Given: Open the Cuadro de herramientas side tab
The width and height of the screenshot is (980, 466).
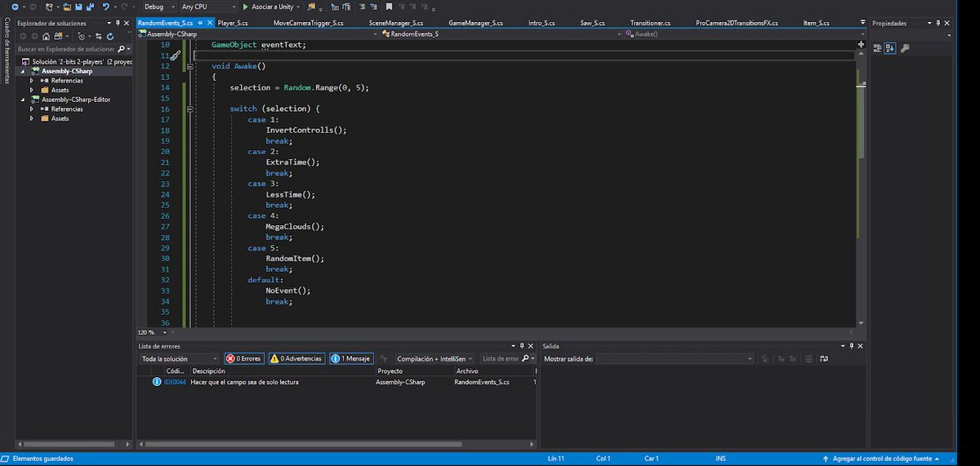Looking at the screenshot, I should pyautogui.click(x=7, y=51).
